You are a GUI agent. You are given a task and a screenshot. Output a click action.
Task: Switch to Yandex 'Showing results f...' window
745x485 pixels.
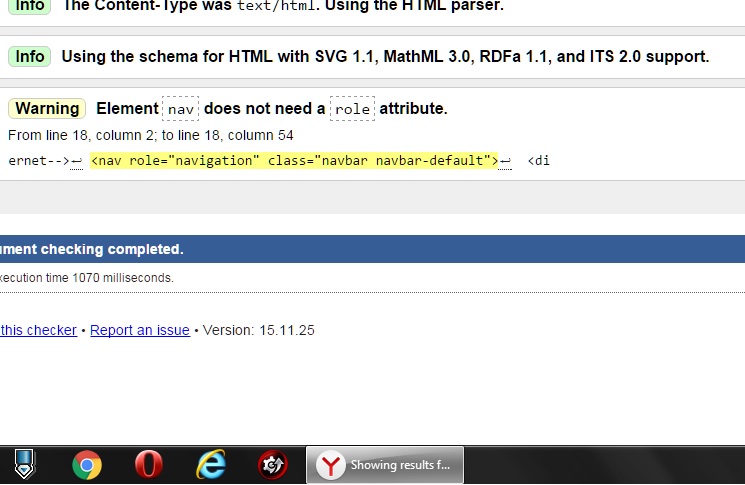coord(385,465)
